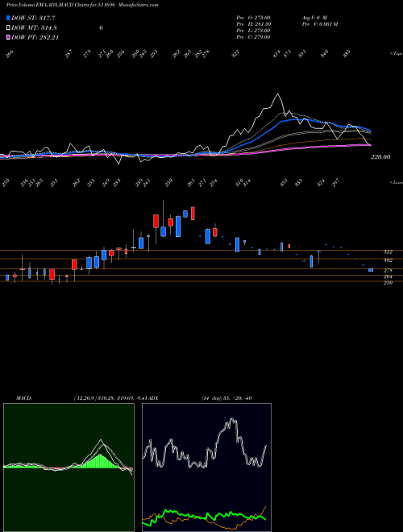Click the green MACD histogram panel
Image resolution: width=403 pixels, height=532 pixels.
[69, 468]
